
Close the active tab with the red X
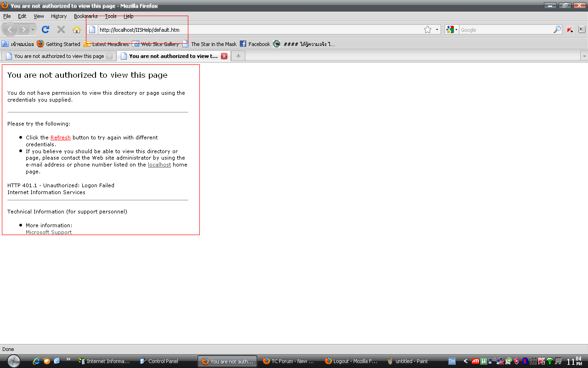[x=224, y=56]
